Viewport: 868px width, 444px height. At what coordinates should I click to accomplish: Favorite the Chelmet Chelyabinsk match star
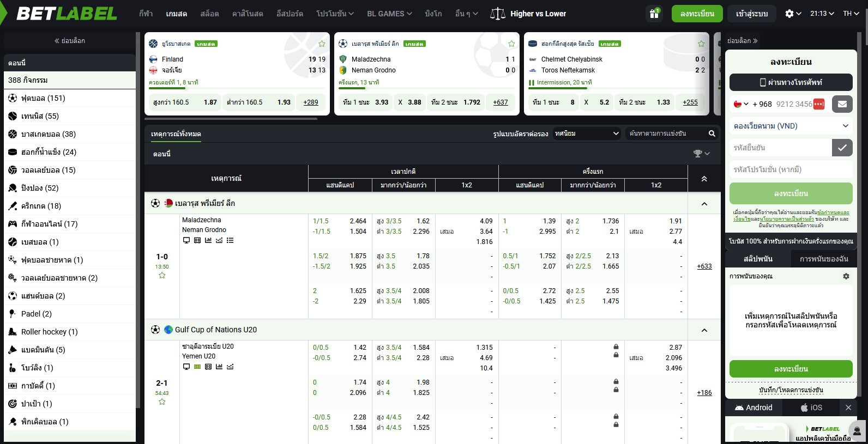tap(701, 44)
